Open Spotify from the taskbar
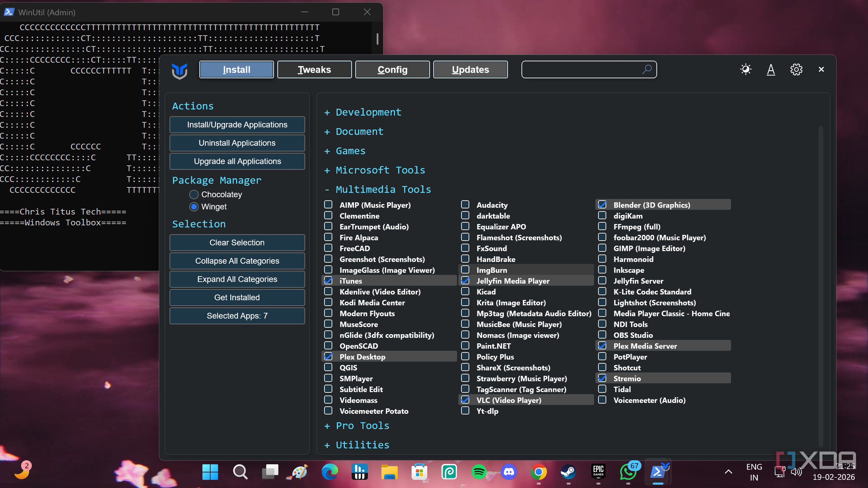 [x=479, y=472]
